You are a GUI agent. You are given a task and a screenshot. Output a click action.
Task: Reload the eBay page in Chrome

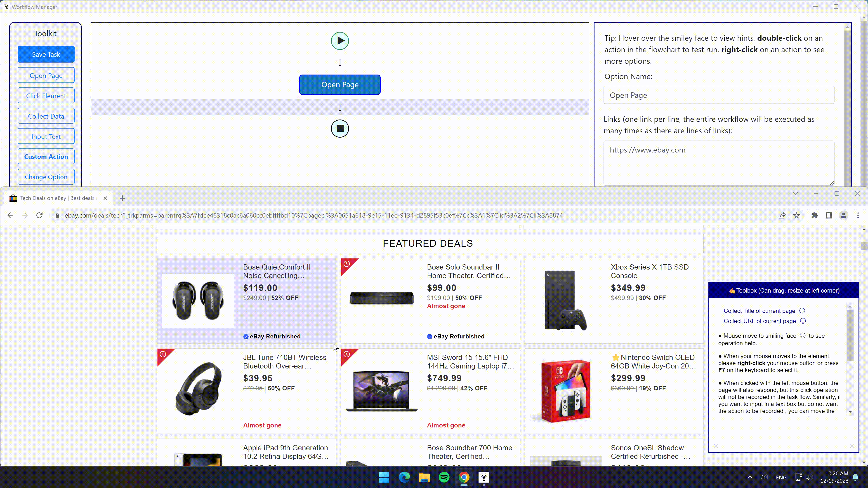click(39, 215)
